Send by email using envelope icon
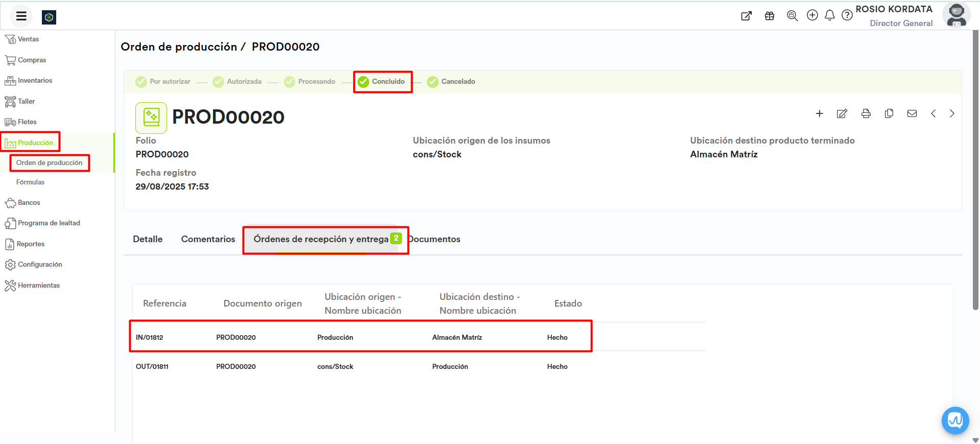 pyautogui.click(x=912, y=114)
